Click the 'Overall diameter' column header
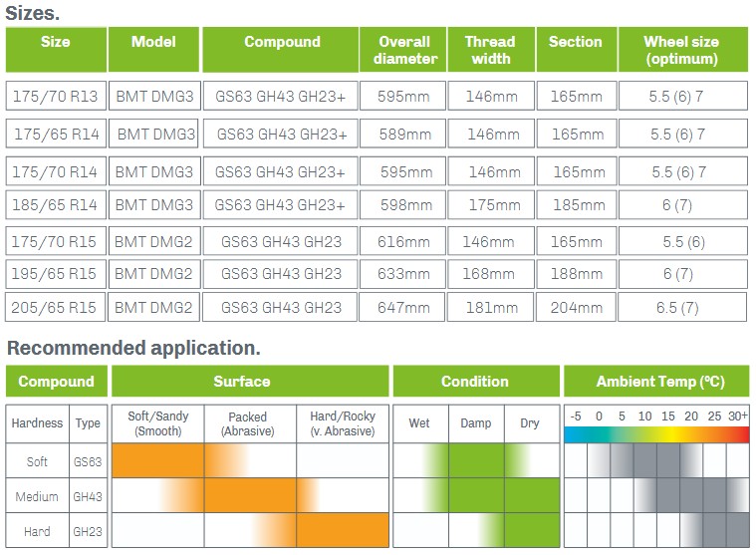Screen dimensions: 756x555 403,50
